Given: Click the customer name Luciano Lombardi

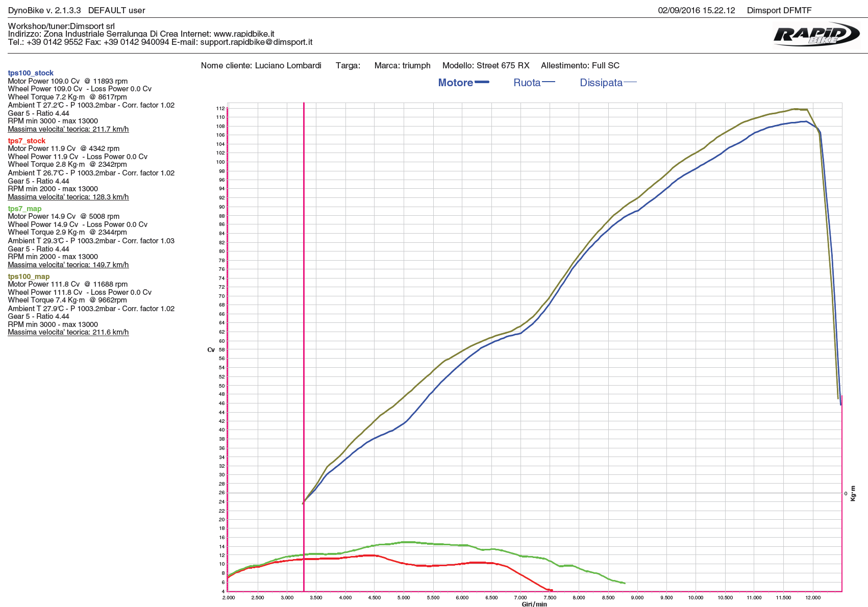Looking at the screenshot, I should pos(288,65).
